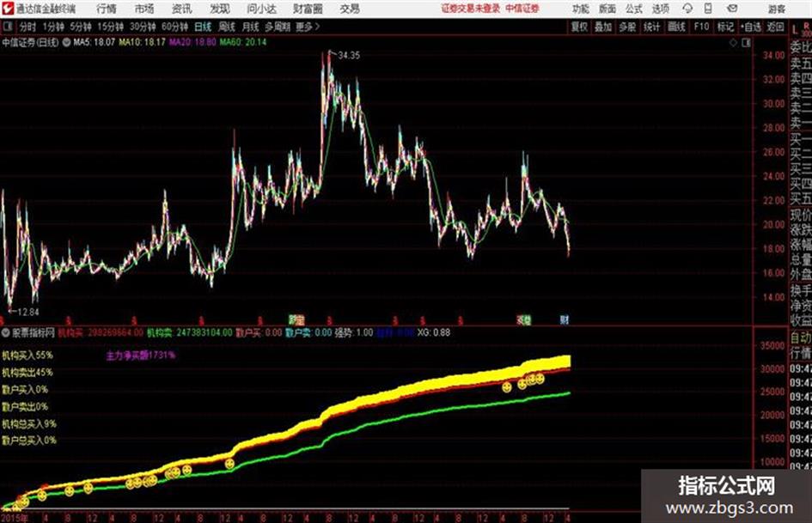Add stock via +自选 button
This screenshot has width=812, height=523.
(751, 27)
